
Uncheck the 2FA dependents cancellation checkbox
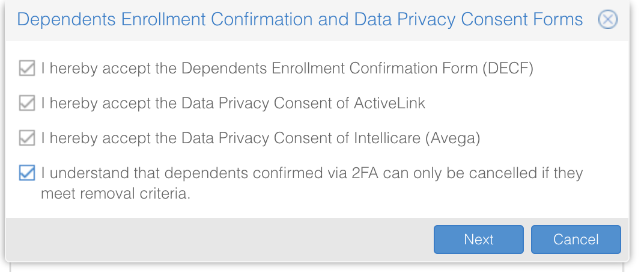tap(27, 174)
